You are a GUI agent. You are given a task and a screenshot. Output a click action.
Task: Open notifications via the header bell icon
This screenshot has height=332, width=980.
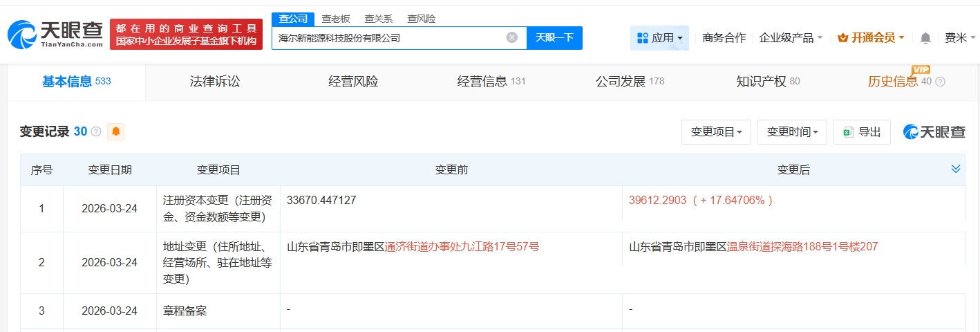(925, 38)
